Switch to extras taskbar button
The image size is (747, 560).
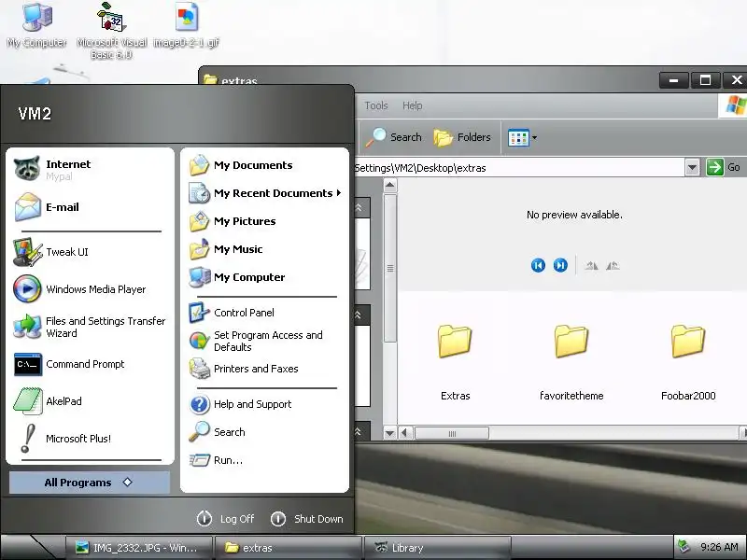coord(289,548)
